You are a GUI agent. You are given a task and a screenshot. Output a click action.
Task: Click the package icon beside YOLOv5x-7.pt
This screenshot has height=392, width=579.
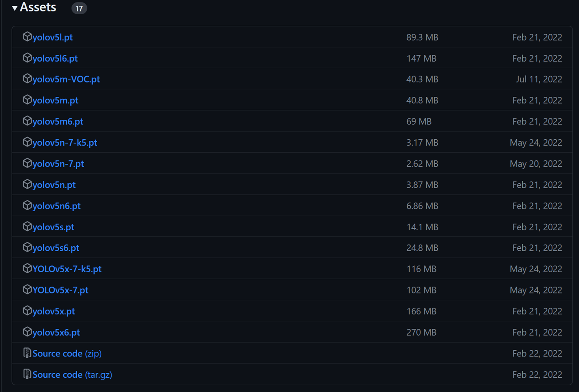coord(27,290)
